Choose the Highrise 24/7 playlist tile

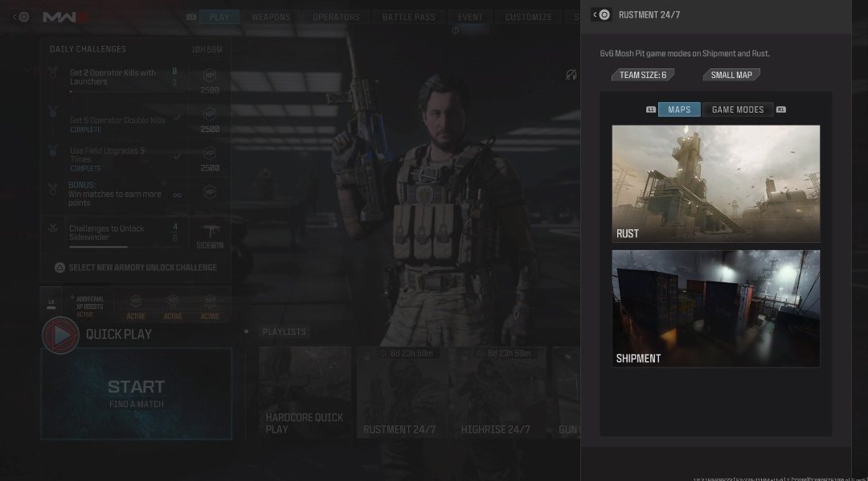pyautogui.click(x=495, y=394)
